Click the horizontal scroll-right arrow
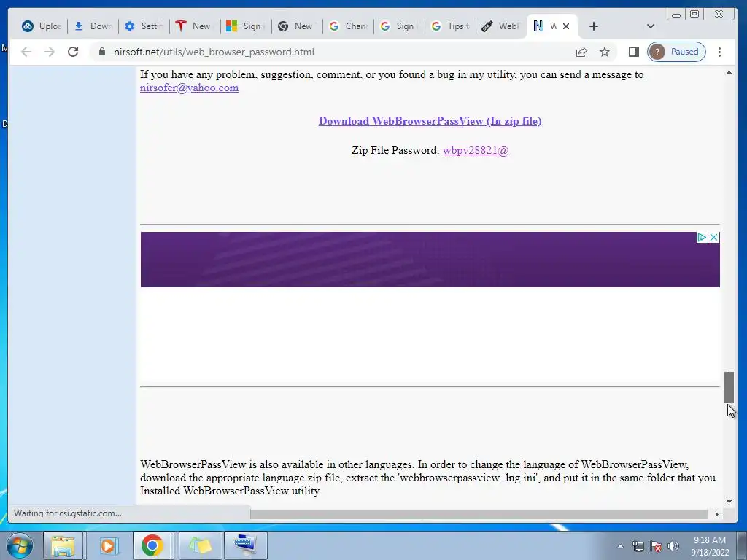This screenshot has width=747, height=560. tap(716, 514)
